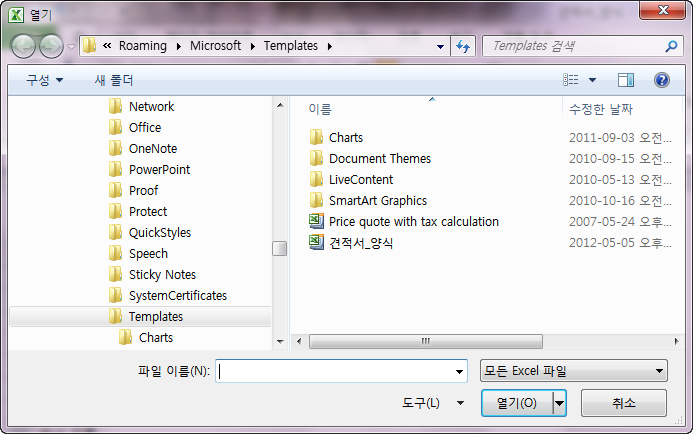Click the 파일 이름 input field

pos(341,371)
